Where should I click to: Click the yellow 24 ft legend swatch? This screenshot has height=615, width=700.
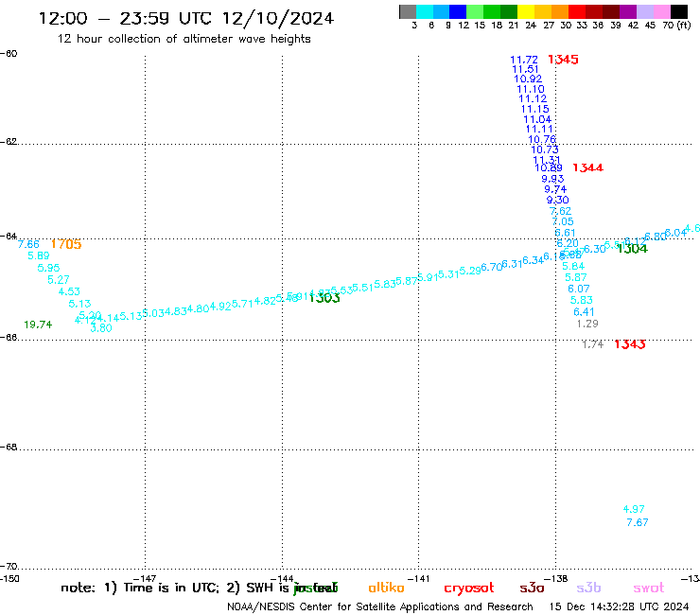click(x=526, y=11)
